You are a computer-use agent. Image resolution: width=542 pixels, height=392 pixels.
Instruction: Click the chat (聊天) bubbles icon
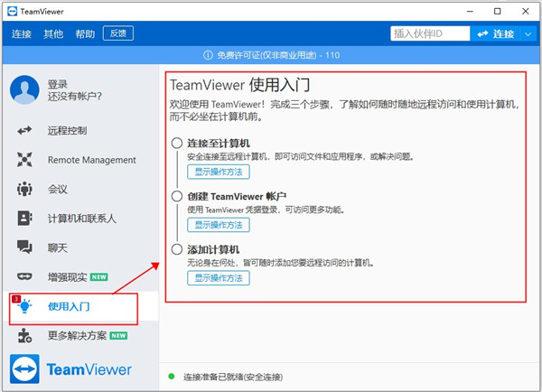coord(24,247)
